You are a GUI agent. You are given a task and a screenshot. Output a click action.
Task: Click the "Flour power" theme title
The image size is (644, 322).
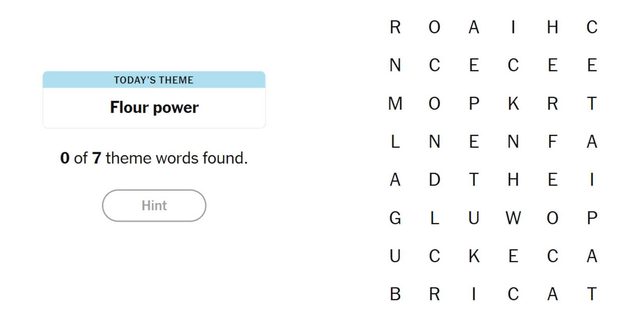(x=154, y=107)
